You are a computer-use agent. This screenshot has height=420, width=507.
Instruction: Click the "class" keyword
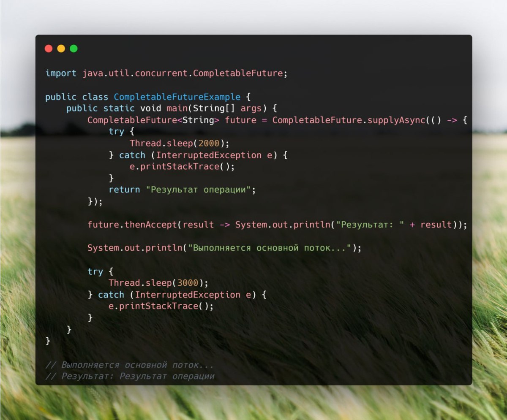(95, 97)
